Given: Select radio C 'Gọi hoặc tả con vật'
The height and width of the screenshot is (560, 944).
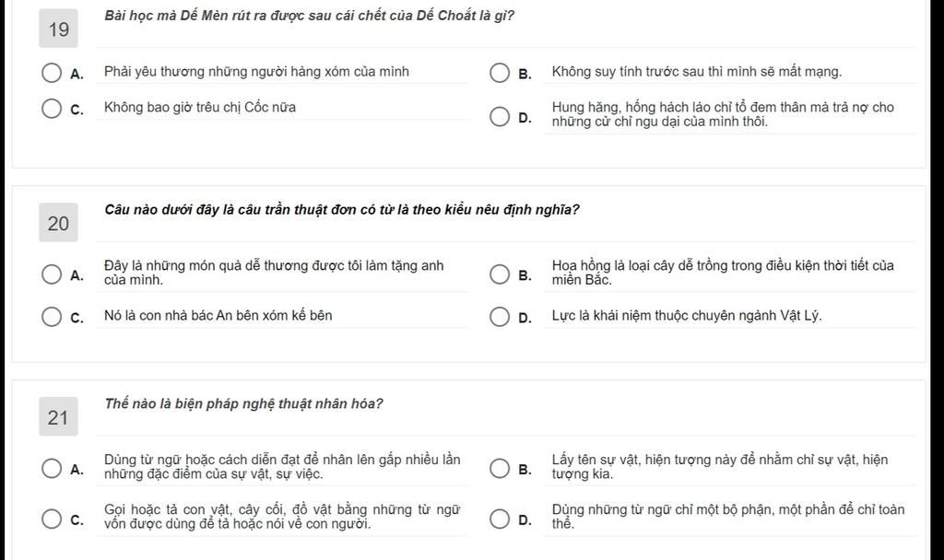Looking at the screenshot, I should pos(52,519).
